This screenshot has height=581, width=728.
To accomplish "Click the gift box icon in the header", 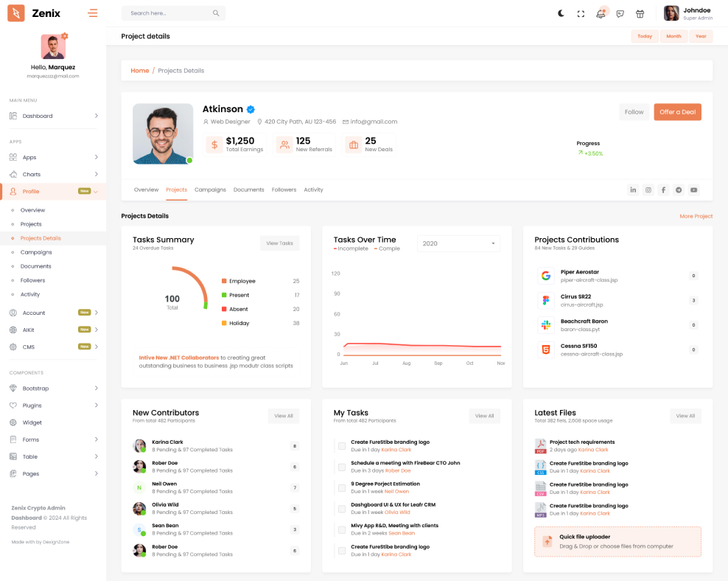I will click(640, 13).
